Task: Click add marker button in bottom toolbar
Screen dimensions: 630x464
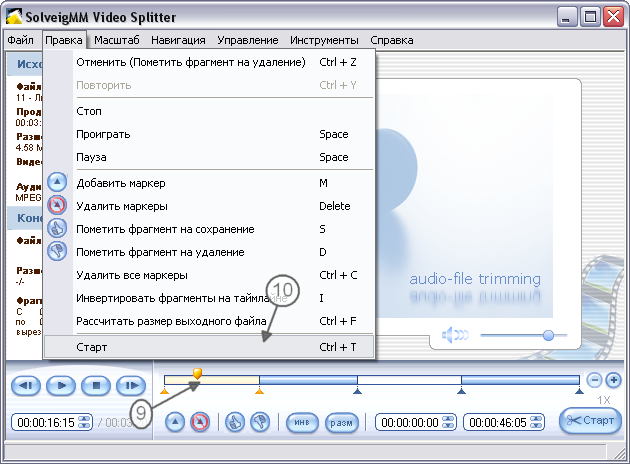Action: [x=175, y=422]
